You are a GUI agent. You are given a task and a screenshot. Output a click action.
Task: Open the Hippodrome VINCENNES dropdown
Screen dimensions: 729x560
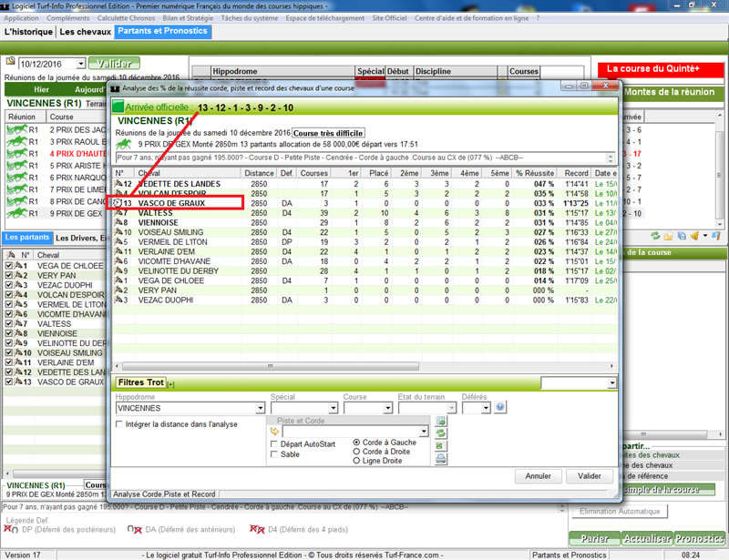(x=260, y=409)
